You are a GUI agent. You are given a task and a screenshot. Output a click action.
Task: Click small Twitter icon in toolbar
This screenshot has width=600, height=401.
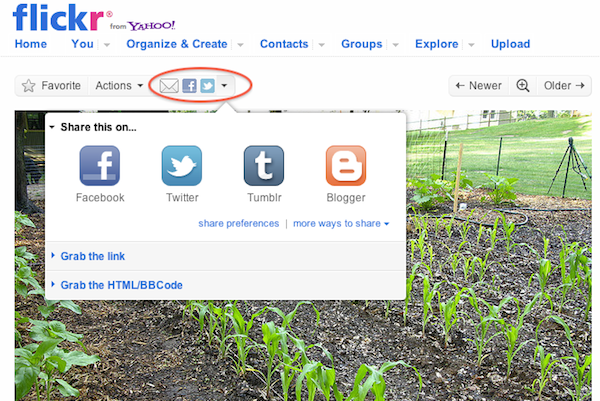click(207, 86)
